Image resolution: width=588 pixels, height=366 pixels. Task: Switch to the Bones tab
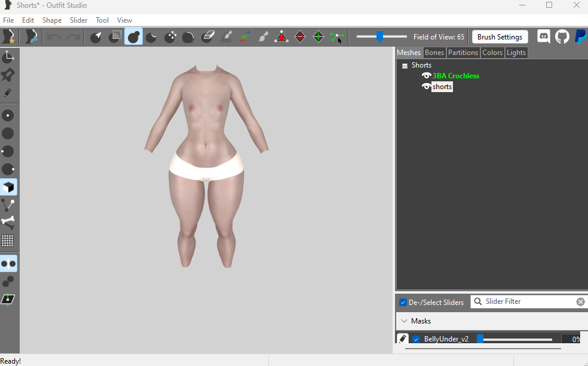point(434,53)
